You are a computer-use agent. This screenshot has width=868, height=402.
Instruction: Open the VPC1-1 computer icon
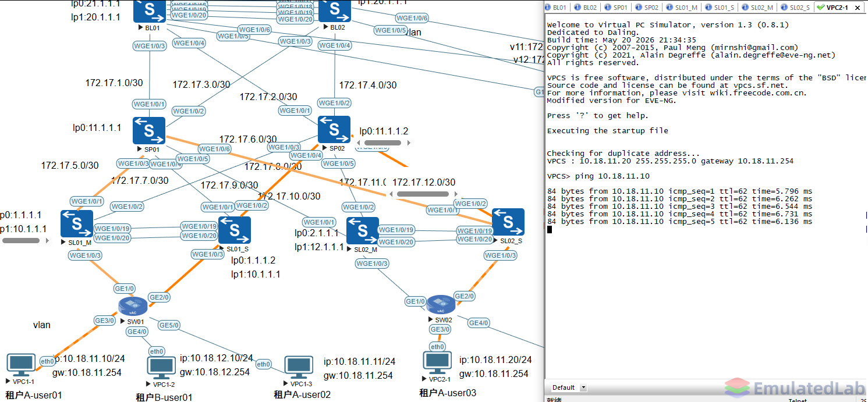point(21,365)
